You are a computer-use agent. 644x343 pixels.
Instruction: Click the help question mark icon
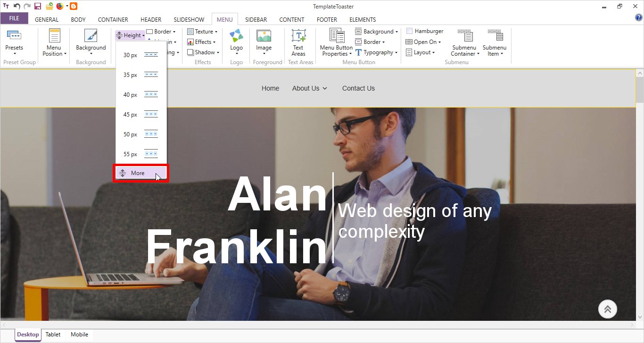pyautogui.click(x=639, y=17)
